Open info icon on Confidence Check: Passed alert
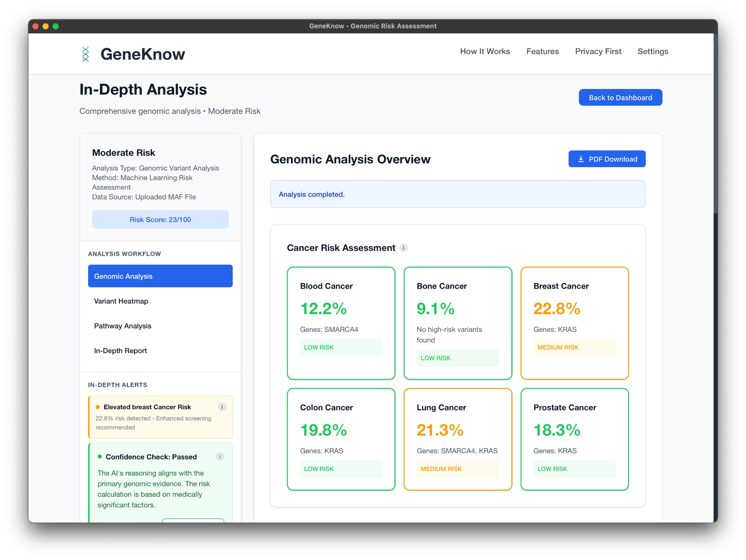 tap(220, 457)
